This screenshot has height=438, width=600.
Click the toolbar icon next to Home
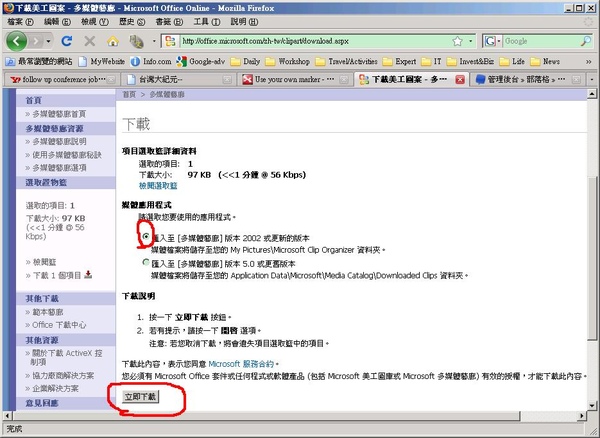tap(136, 41)
